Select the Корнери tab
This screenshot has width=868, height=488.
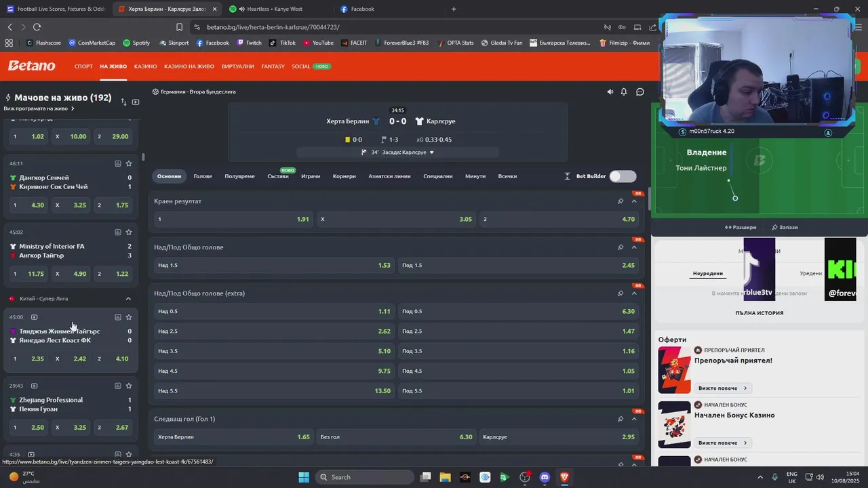(x=344, y=176)
